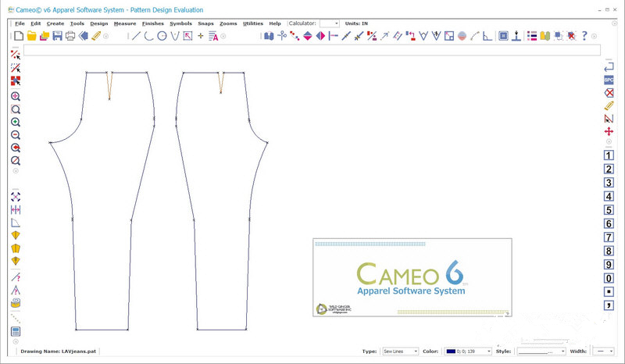Screen dimensions: 625x364
Task: Expand the line Width dropdown
Action: pyautogui.click(x=611, y=352)
